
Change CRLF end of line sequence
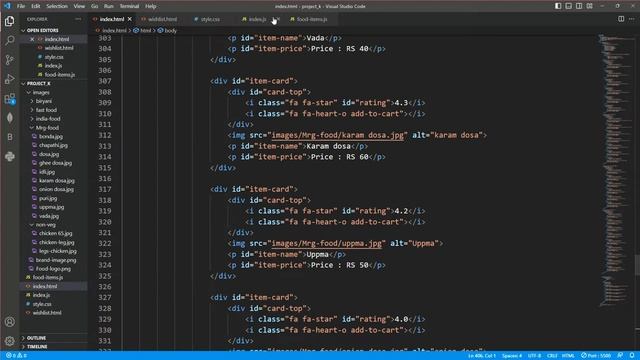tap(552, 356)
